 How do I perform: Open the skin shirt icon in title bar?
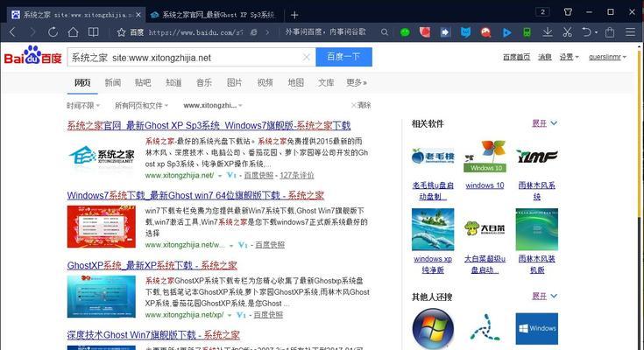coord(568,12)
